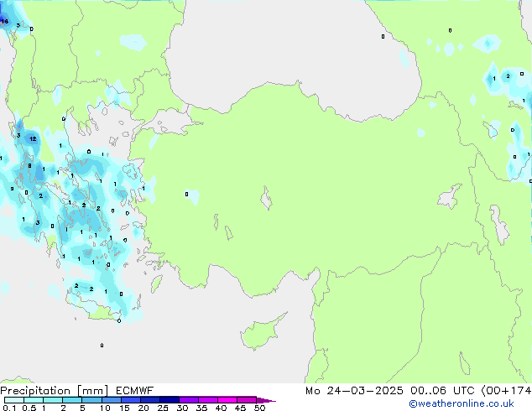Viewport: 532px width, 411px height.
Task: Click the 15–20 mm legend color box
Action: point(131,400)
